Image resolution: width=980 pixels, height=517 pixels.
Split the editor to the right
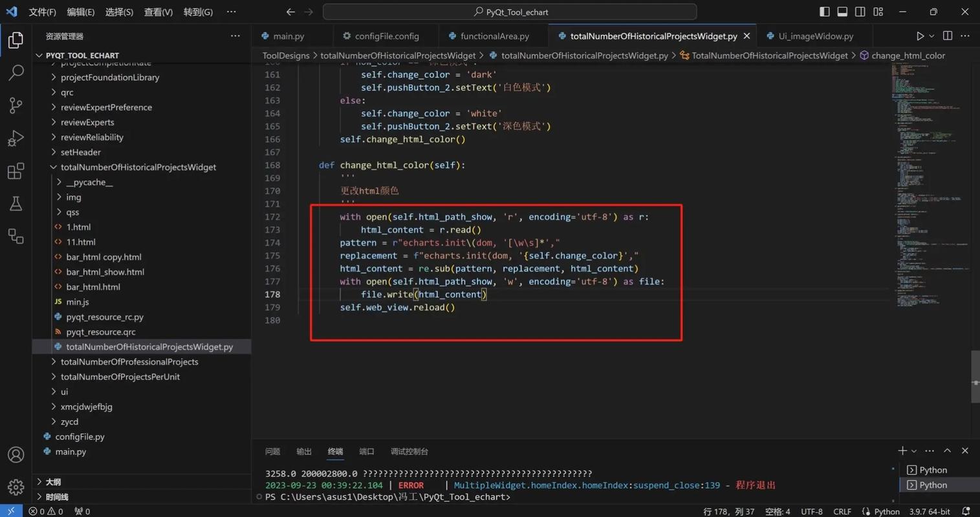pos(946,36)
